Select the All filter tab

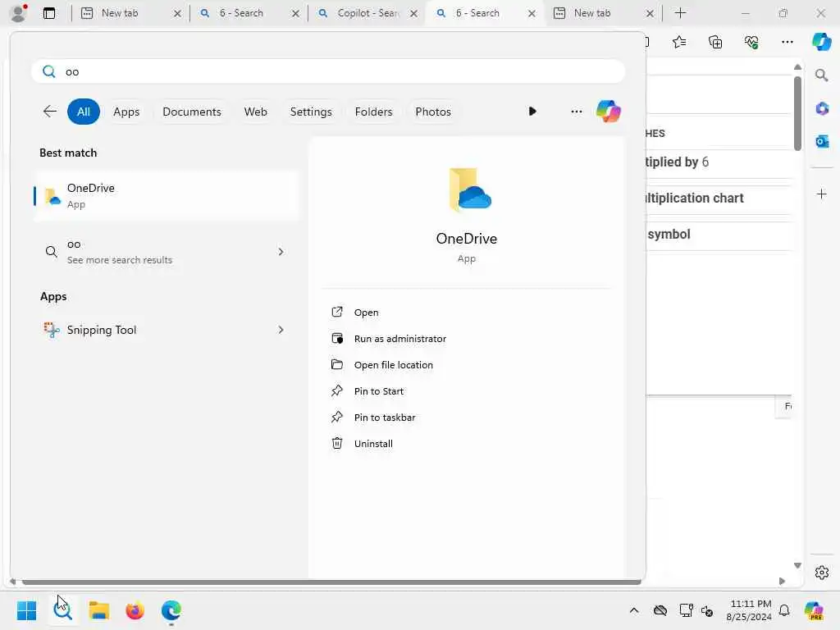click(x=83, y=112)
